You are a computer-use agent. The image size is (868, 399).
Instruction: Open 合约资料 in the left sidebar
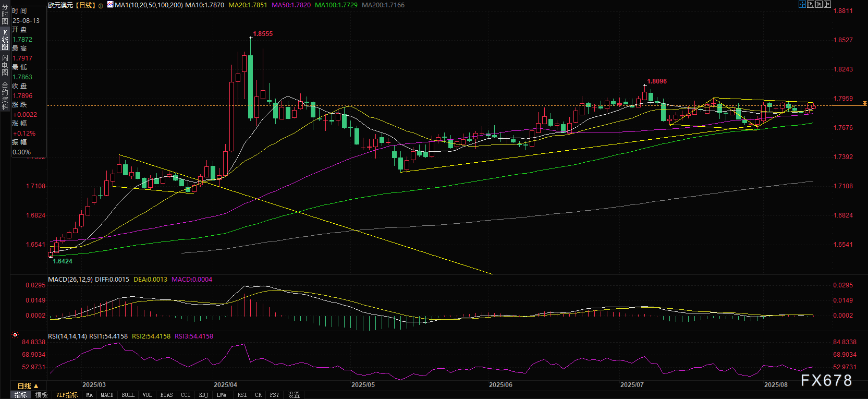(x=5, y=96)
